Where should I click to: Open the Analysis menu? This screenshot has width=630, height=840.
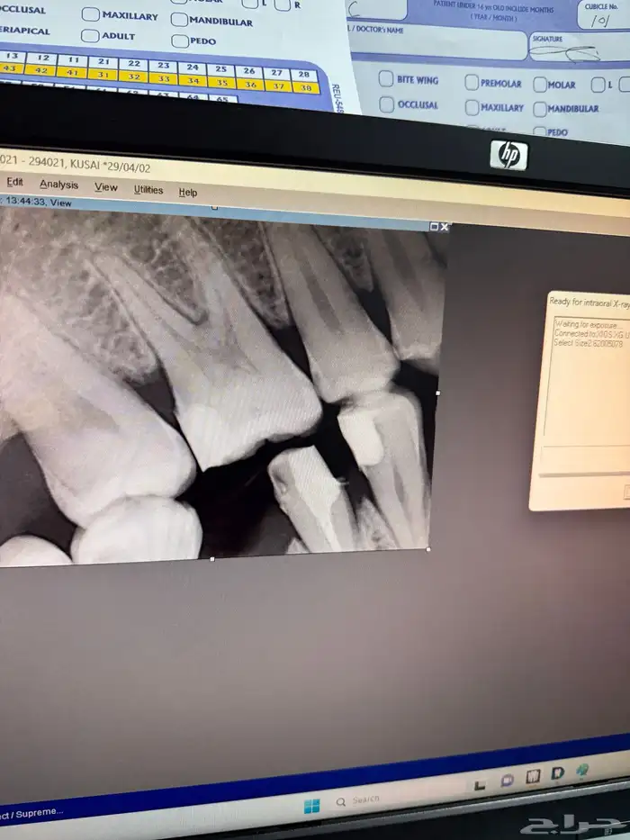(x=58, y=185)
